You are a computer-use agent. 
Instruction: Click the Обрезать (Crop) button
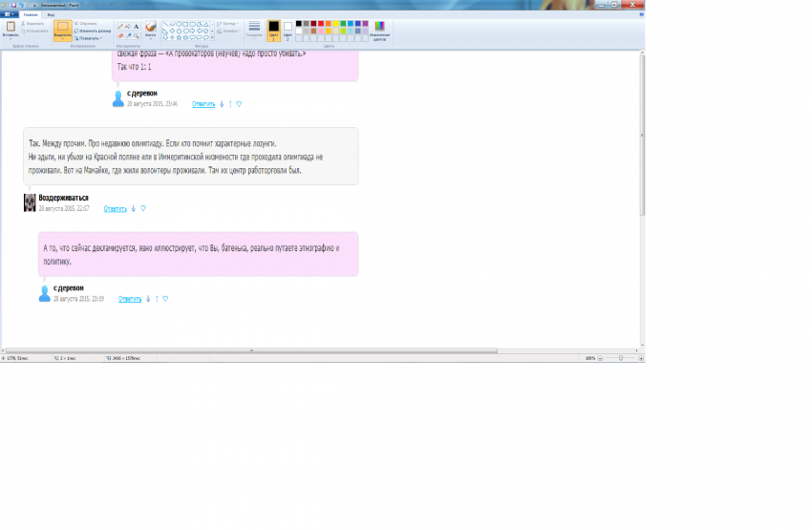coord(86,22)
